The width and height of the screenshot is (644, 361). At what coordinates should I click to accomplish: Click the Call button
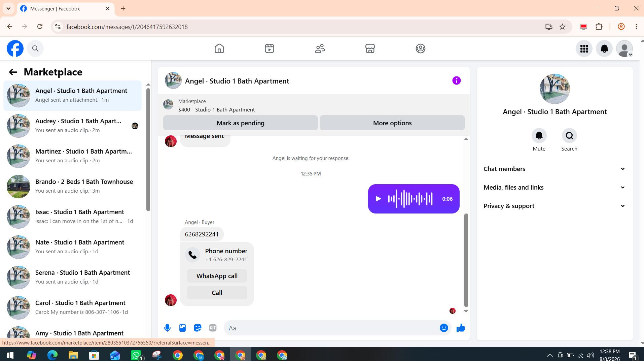tap(217, 293)
